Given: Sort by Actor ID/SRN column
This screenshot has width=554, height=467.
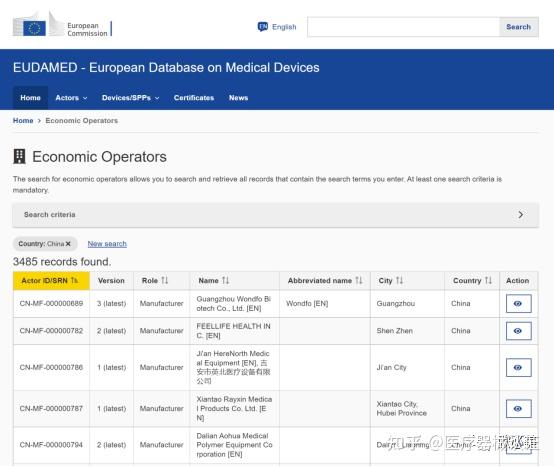Looking at the screenshot, I should [x=51, y=280].
